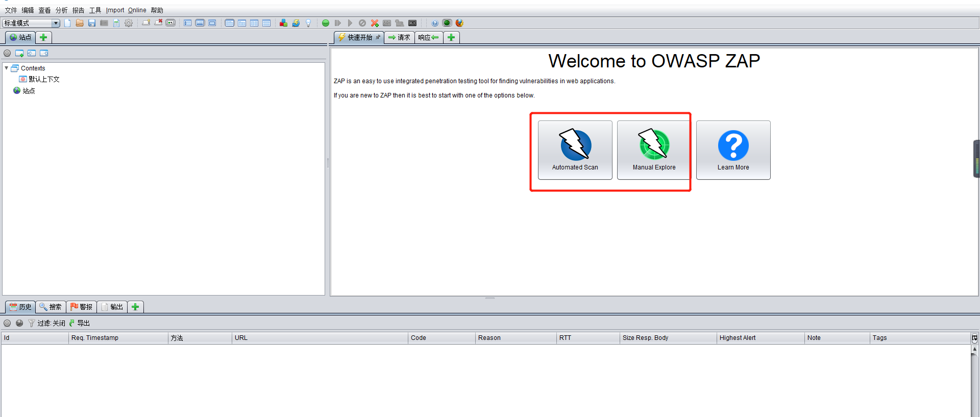This screenshot has height=417, width=980.
Task: Open the 文件 file menu
Action: [11, 10]
